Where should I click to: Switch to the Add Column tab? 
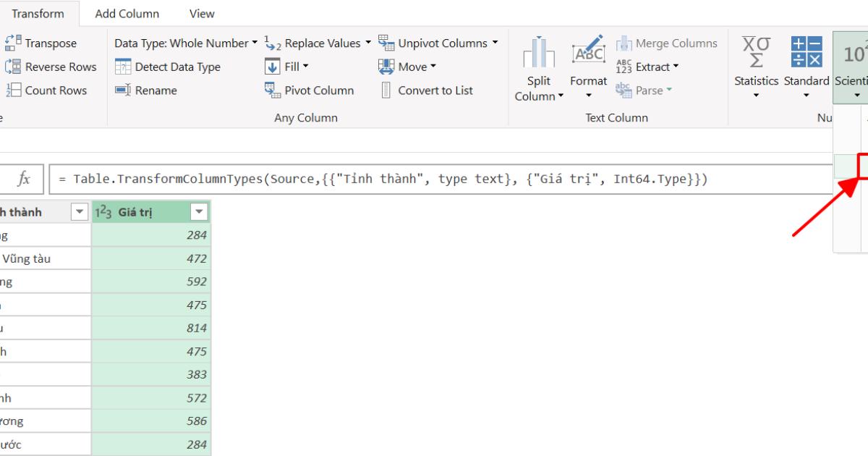click(x=127, y=13)
